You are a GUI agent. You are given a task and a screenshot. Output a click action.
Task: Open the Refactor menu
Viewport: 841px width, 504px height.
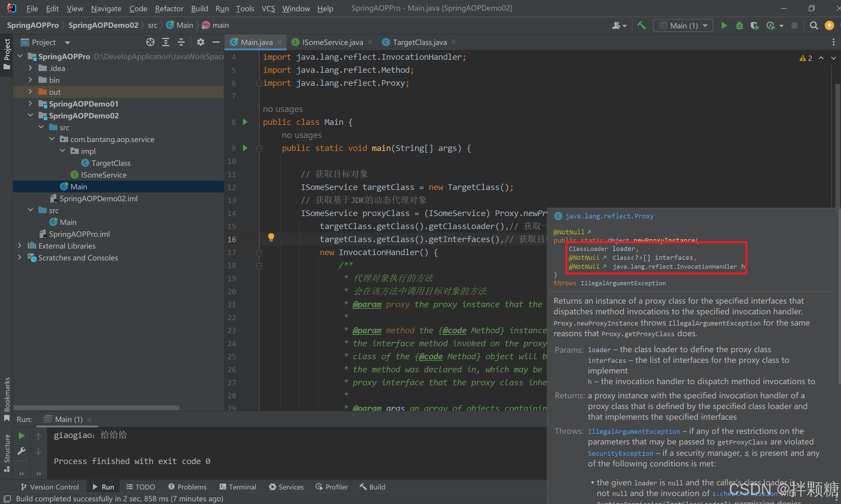tap(169, 9)
